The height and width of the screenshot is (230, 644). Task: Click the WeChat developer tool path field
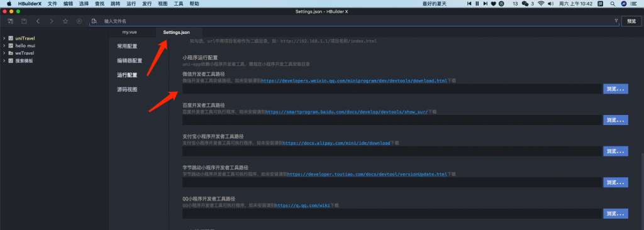(392, 89)
